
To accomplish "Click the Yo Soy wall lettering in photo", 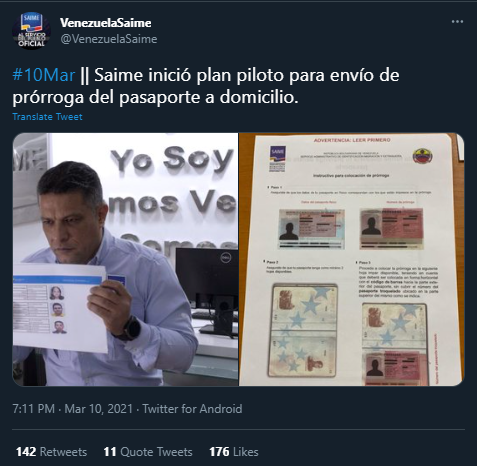I will [x=172, y=160].
